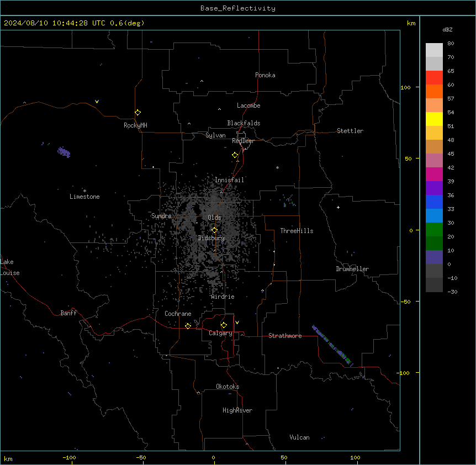
Task: Click the small echo cluster north of ThreeHills
Action: [288, 201]
